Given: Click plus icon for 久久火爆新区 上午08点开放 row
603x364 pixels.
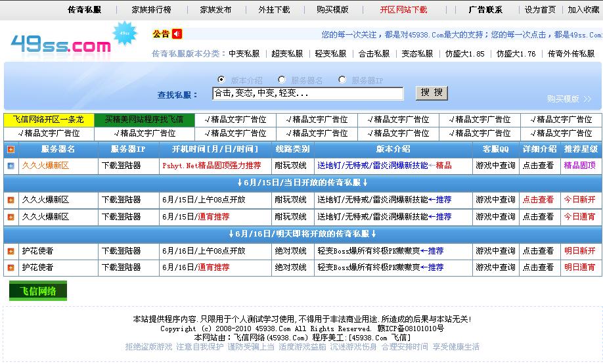Looking at the screenshot, I should (11, 200).
